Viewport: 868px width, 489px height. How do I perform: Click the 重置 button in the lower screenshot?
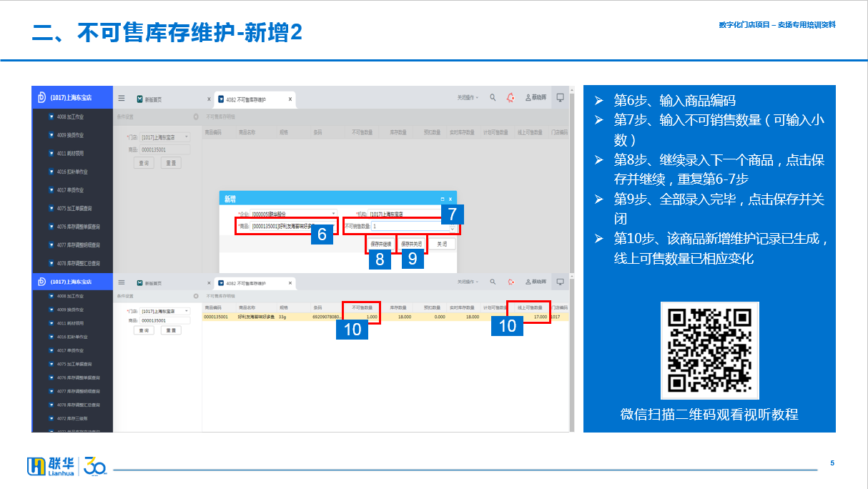(171, 330)
